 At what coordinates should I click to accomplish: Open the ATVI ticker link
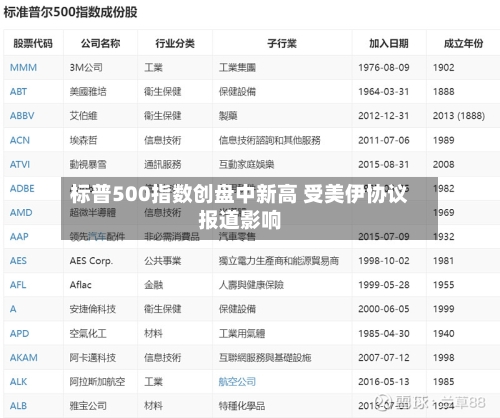coord(20,164)
